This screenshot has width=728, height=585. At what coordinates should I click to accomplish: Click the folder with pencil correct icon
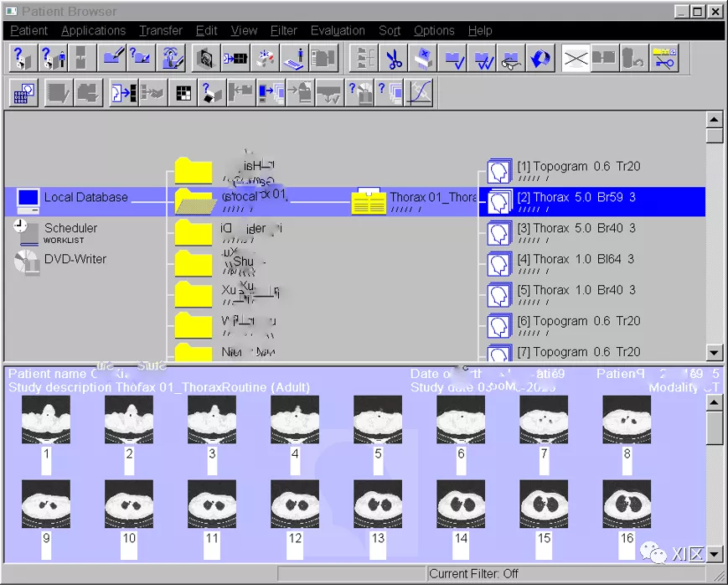[x=112, y=58]
